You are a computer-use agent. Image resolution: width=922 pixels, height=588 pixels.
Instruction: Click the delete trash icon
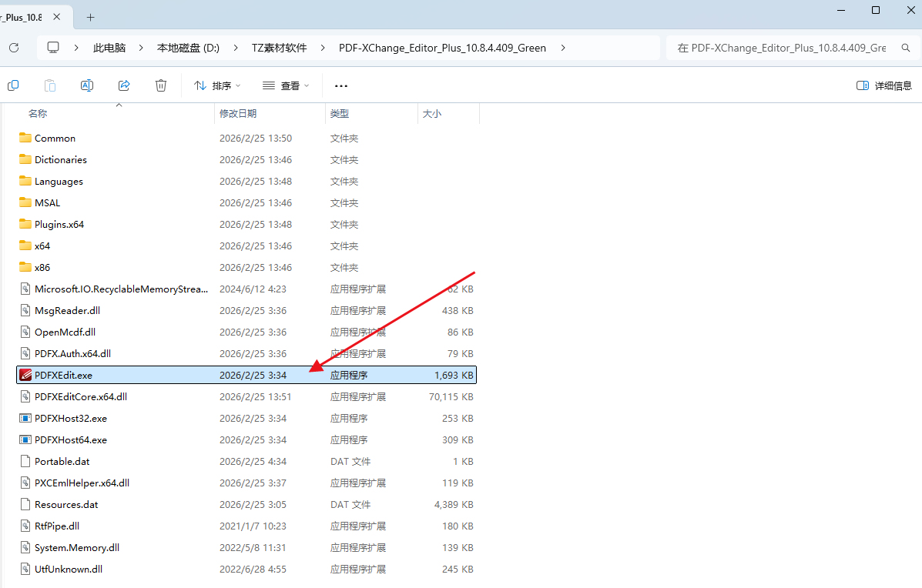tap(160, 85)
